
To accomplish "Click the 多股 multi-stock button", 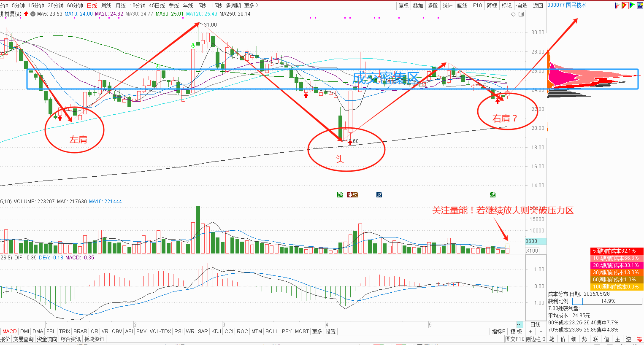I will 433,5.
